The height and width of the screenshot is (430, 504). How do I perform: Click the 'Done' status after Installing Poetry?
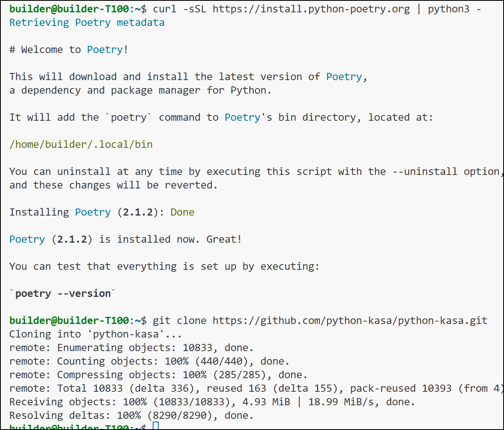click(x=182, y=212)
